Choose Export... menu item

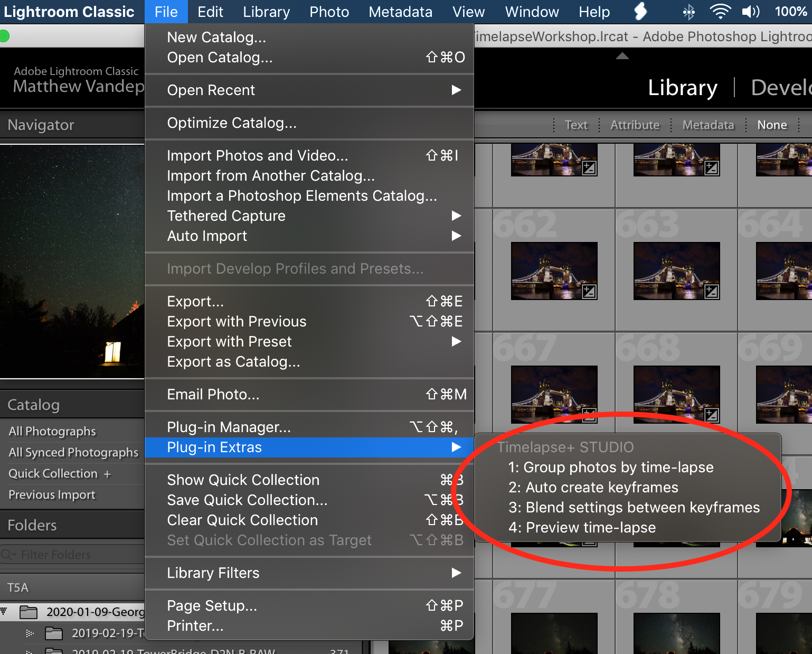[309, 302]
